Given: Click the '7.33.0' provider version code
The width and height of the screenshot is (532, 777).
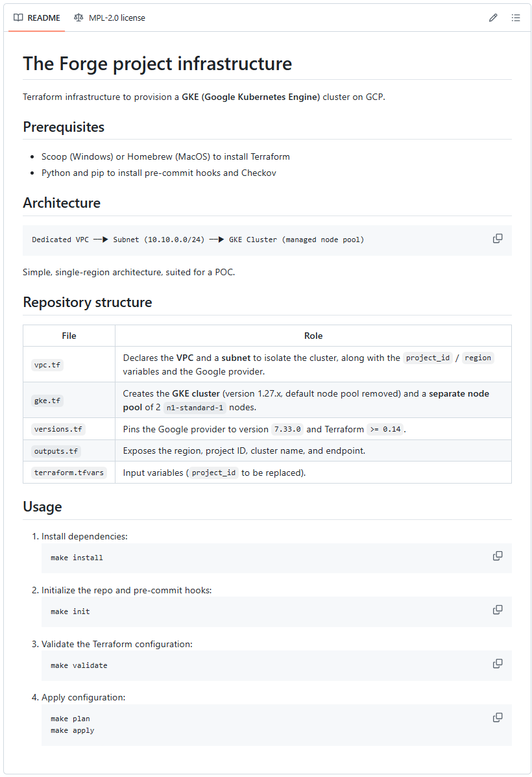Looking at the screenshot, I should pyautogui.click(x=287, y=429).
